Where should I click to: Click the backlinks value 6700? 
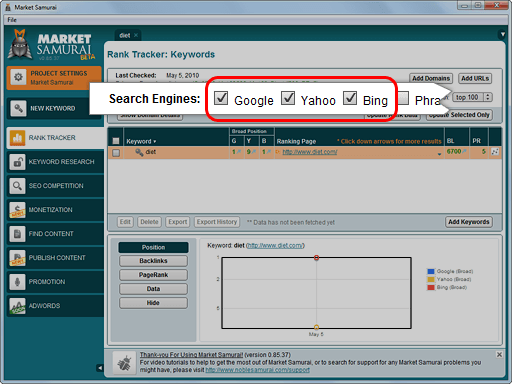pos(454,152)
